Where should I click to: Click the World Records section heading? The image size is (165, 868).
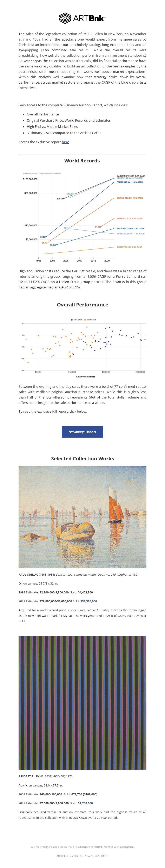(82, 161)
